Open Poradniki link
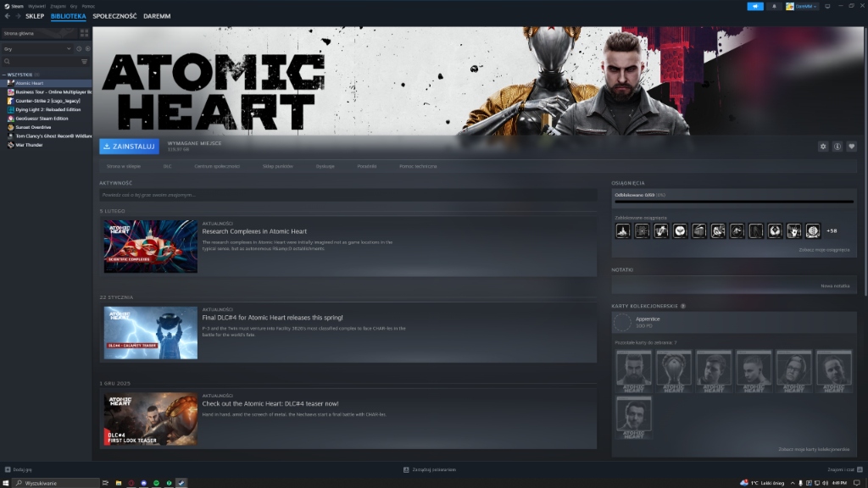Viewport: 868px width, 488px height. click(x=366, y=166)
